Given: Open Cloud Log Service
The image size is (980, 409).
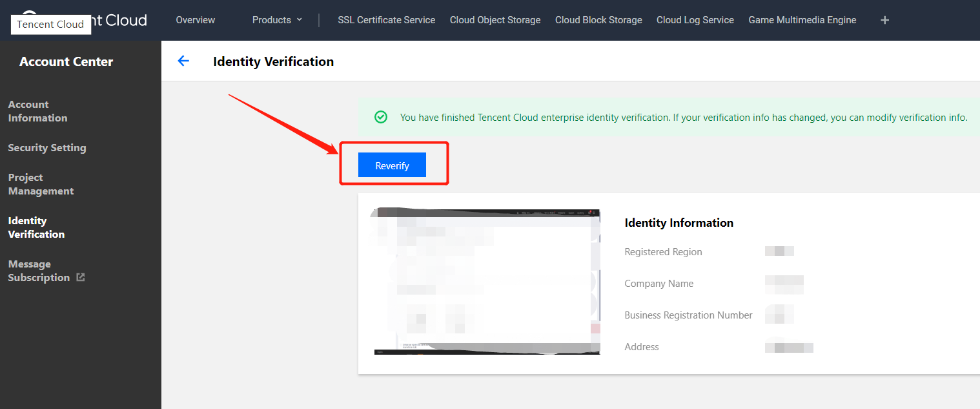Looking at the screenshot, I should click(x=695, y=20).
